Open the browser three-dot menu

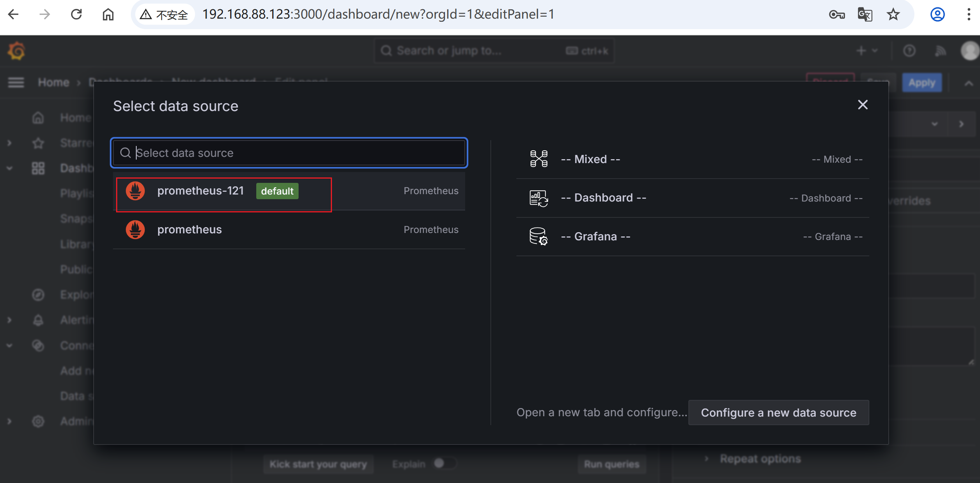pyautogui.click(x=969, y=15)
